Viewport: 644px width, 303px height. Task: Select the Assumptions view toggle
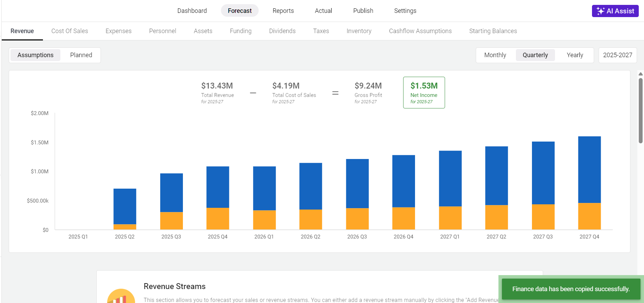pyautogui.click(x=36, y=55)
